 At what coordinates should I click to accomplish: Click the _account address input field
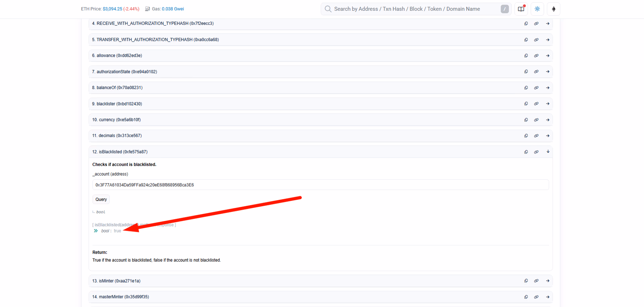[320, 185]
